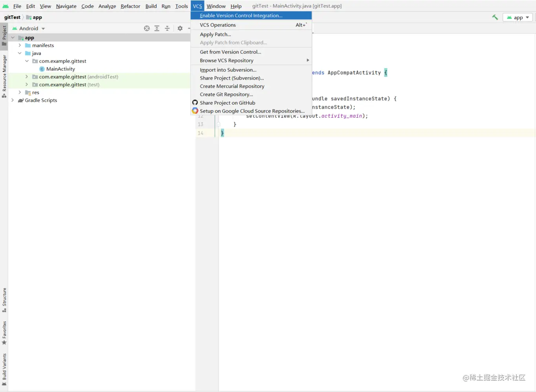Screen dimensions: 536x392
Task: Expand the manifests folder
Action: coord(20,45)
